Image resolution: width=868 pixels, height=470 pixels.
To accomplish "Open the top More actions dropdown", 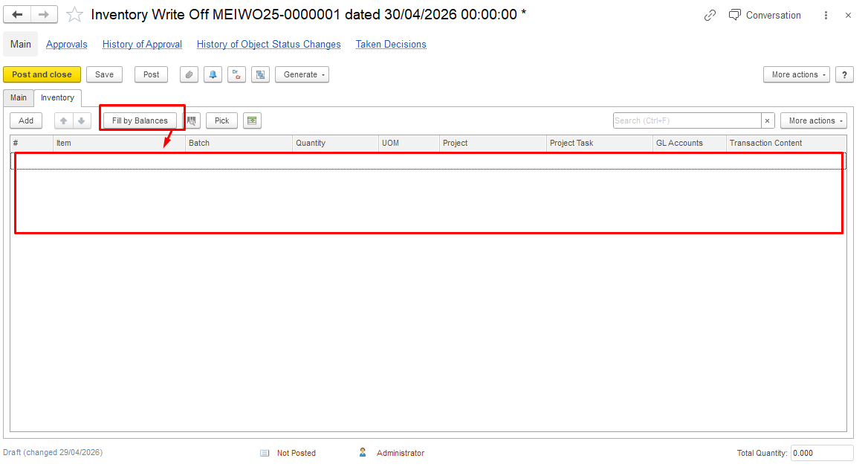I will coord(796,74).
